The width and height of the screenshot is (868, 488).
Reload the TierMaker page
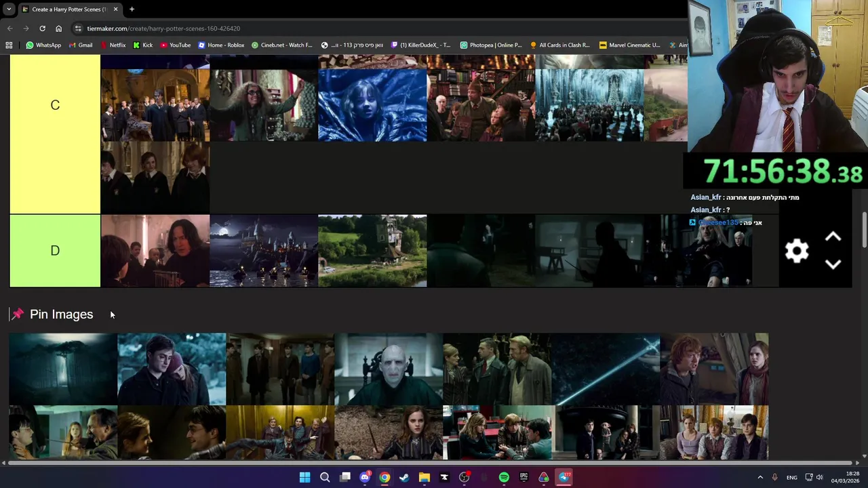point(42,28)
